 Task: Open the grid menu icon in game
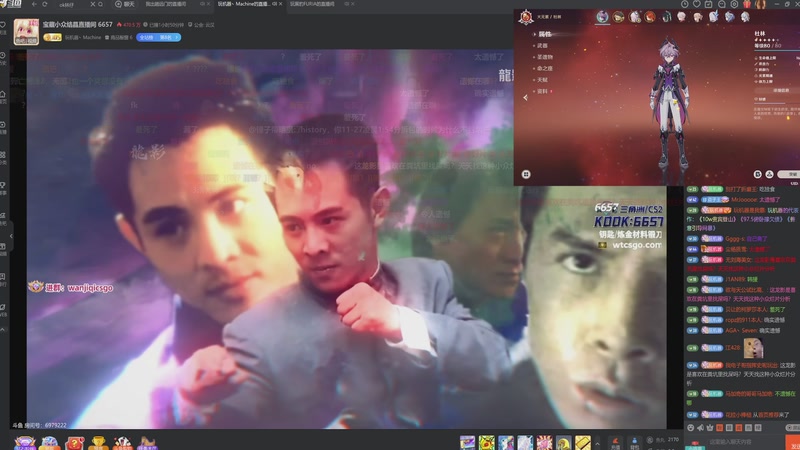(526, 174)
